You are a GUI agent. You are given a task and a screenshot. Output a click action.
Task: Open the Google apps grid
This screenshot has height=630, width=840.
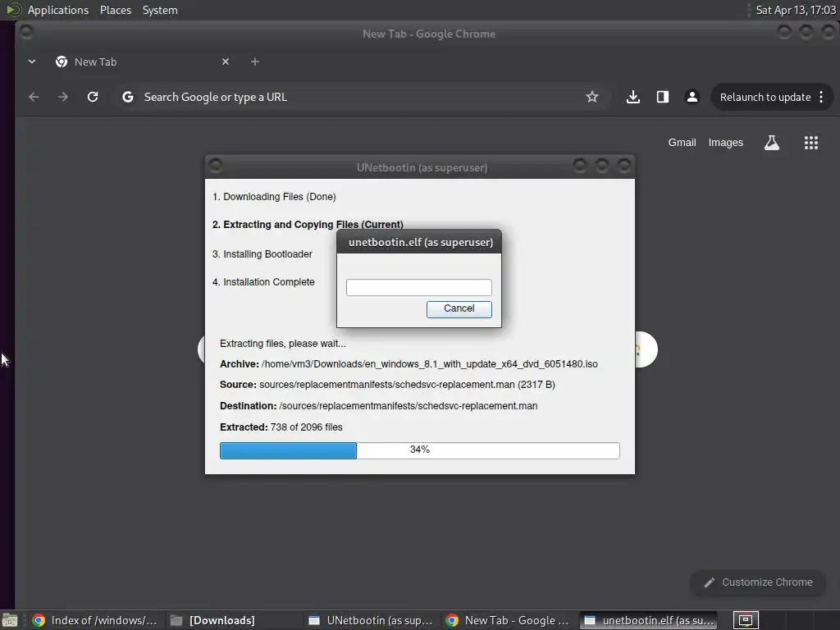pyautogui.click(x=811, y=143)
